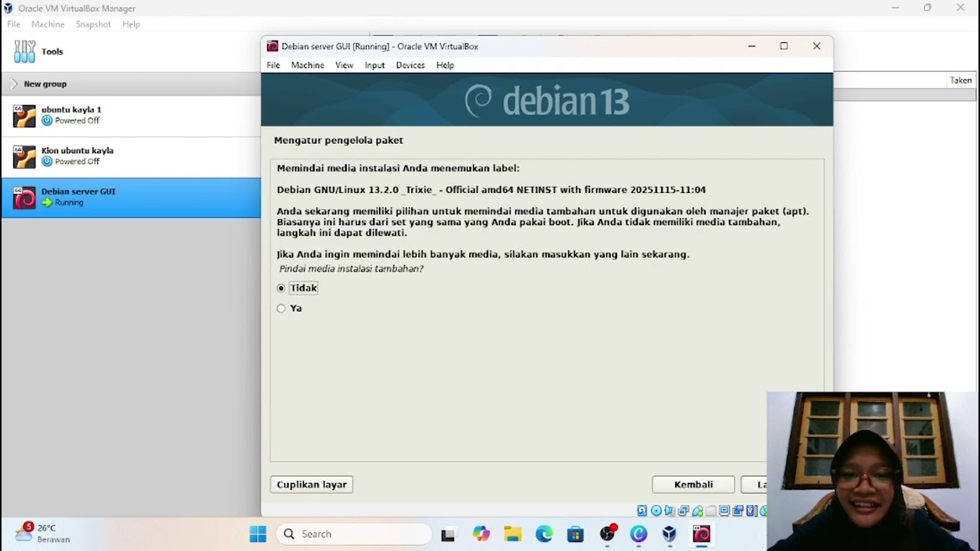Expand the New group chevron

15,83
